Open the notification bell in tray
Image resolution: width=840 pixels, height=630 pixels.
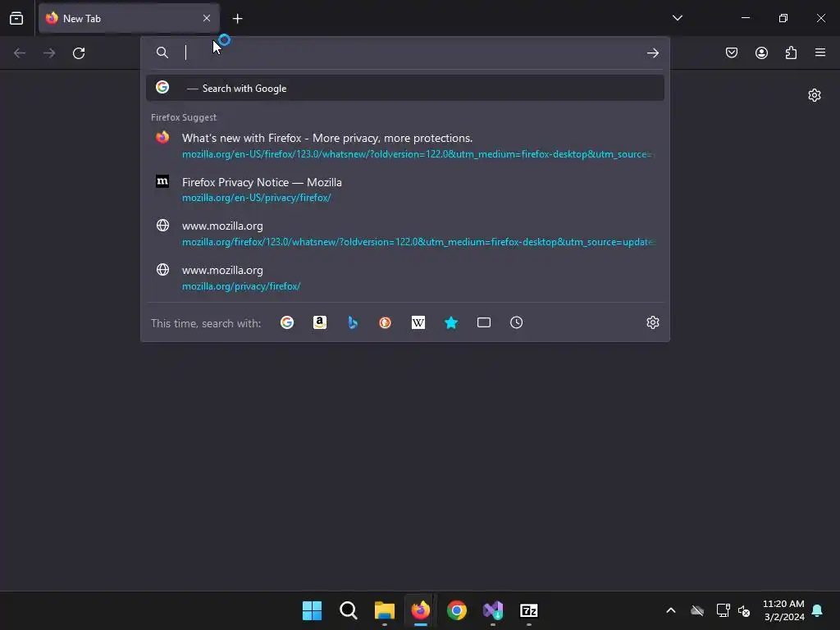pyautogui.click(x=818, y=610)
